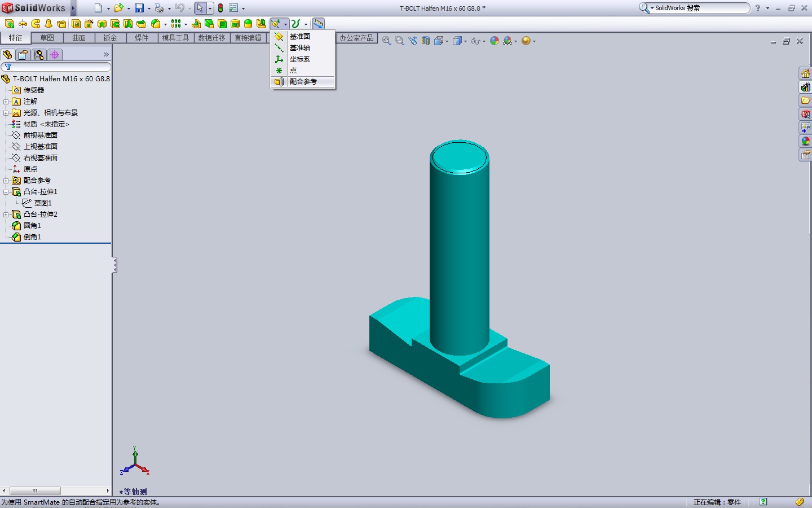Click Zoom to Area magnifier icon
Screen dimensions: 812x508
point(400,41)
